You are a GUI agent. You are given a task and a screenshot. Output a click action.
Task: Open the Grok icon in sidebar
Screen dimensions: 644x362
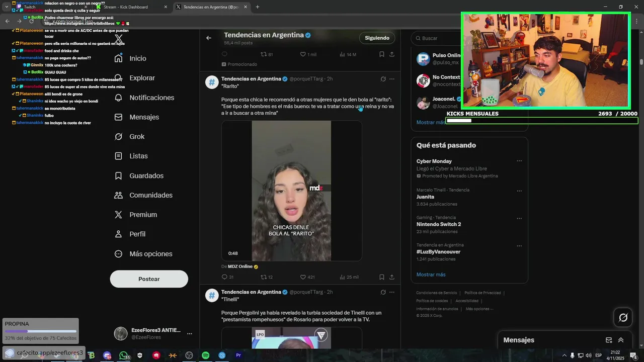point(119,137)
